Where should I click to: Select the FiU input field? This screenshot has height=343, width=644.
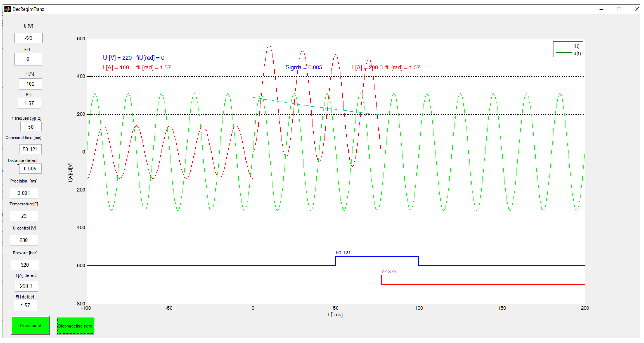28,59
